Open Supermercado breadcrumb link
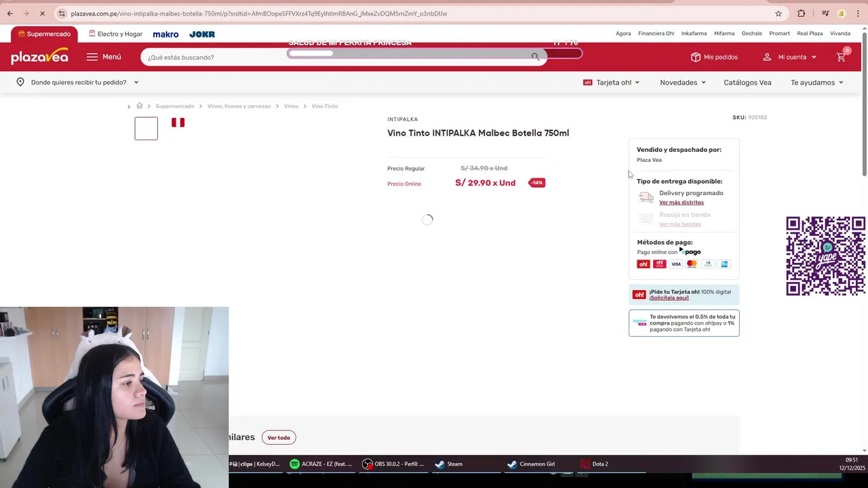868x488 pixels. pyautogui.click(x=175, y=106)
